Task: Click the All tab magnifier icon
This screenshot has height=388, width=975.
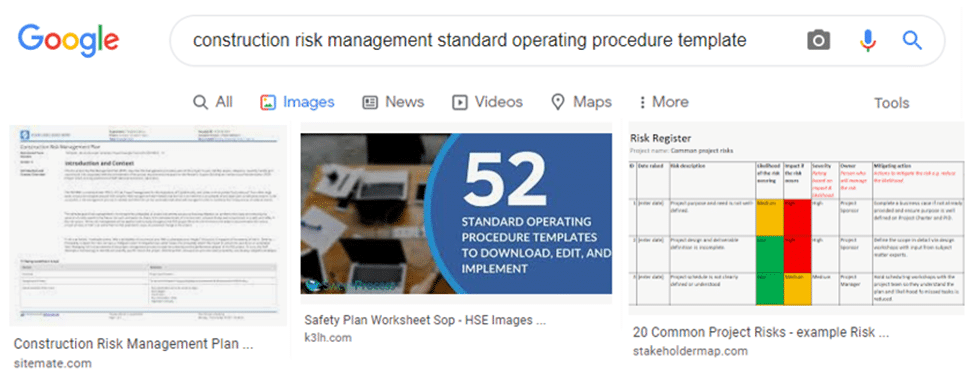Action: point(200,103)
